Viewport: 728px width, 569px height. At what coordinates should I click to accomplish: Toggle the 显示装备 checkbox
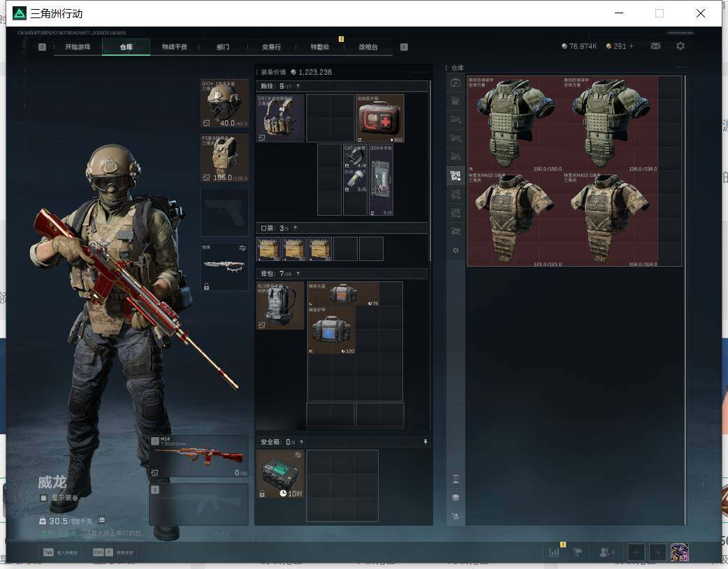[43, 498]
